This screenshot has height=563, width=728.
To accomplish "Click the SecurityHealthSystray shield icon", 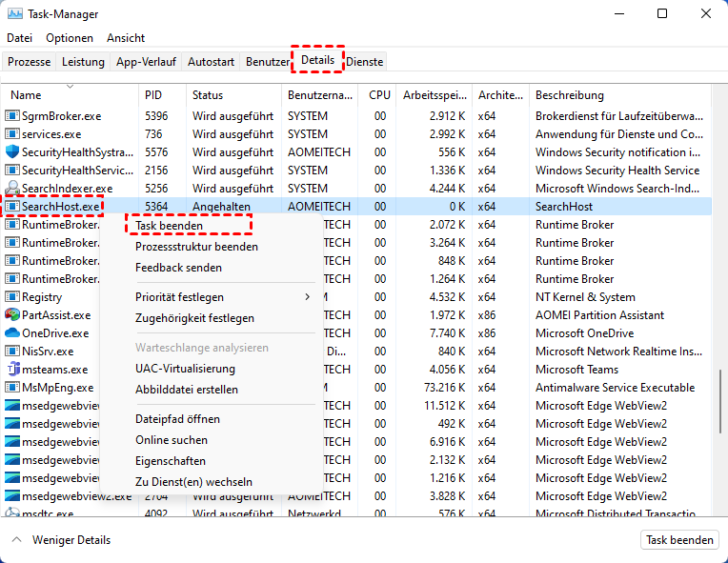I will [x=12, y=152].
